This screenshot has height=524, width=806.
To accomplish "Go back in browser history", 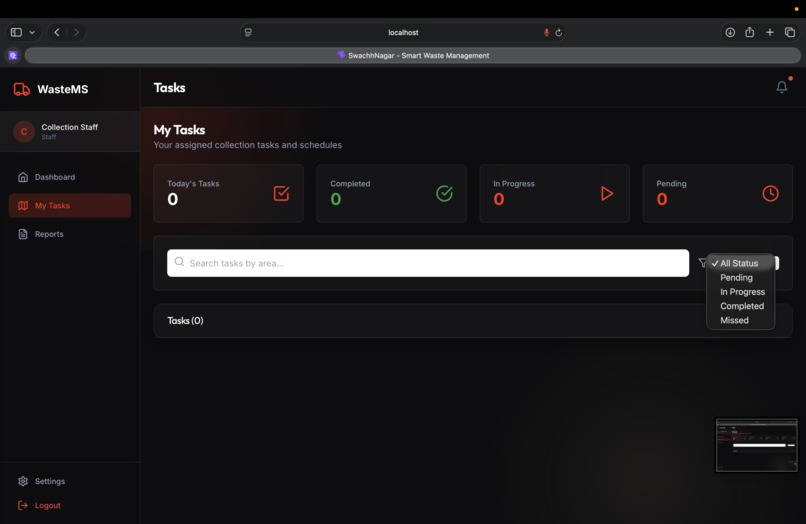I will tap(57, 32).
